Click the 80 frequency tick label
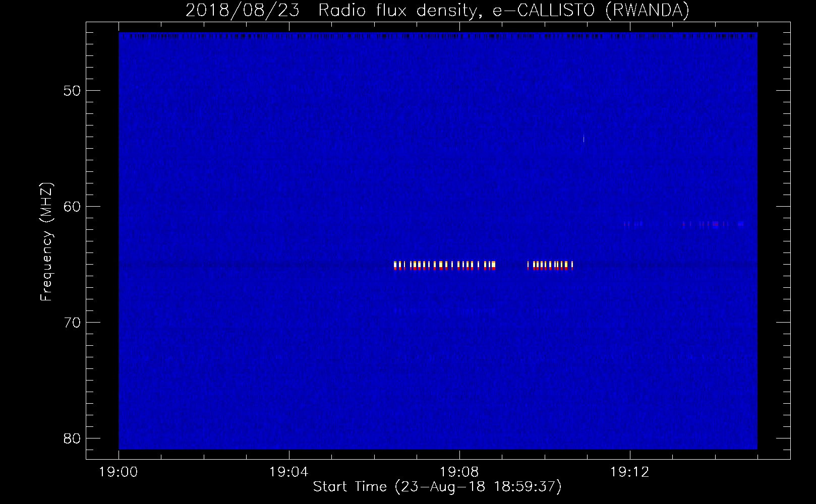816x504 pixels. pos(72,438)
